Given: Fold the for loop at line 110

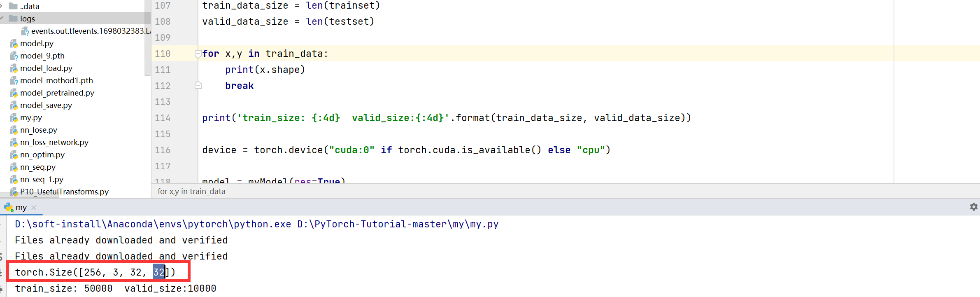Looking at the screenshot, I should [x=198, y=54].
